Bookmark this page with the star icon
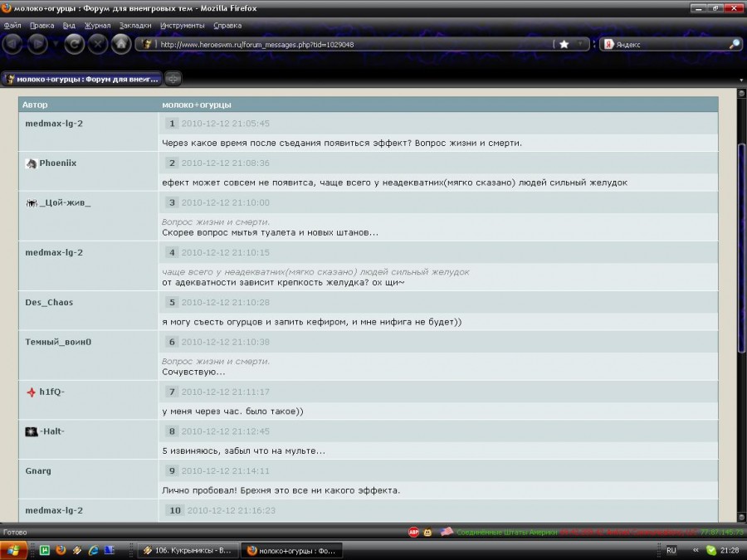Image resolution: width=747 pixels, height=560 pixels. (564, 44)
